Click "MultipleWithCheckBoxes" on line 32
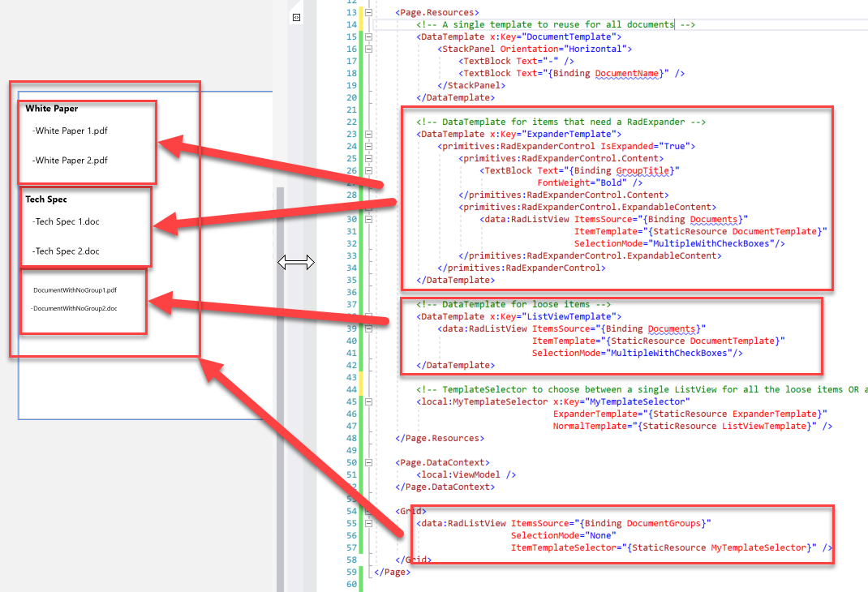This screenshot has height=592, width=868. click(711, 243)
